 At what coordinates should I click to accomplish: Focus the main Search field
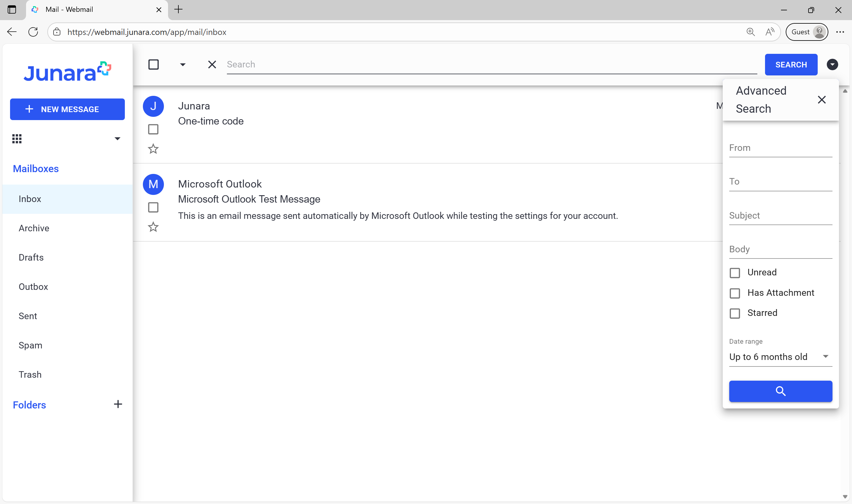[492, 64]
